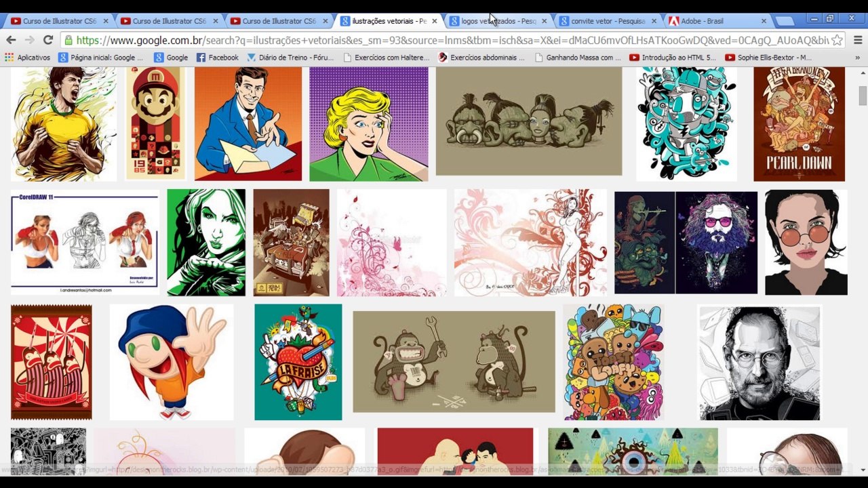
Task: Select the black-and-white bearded man portrait
Action: pos(760,362)
